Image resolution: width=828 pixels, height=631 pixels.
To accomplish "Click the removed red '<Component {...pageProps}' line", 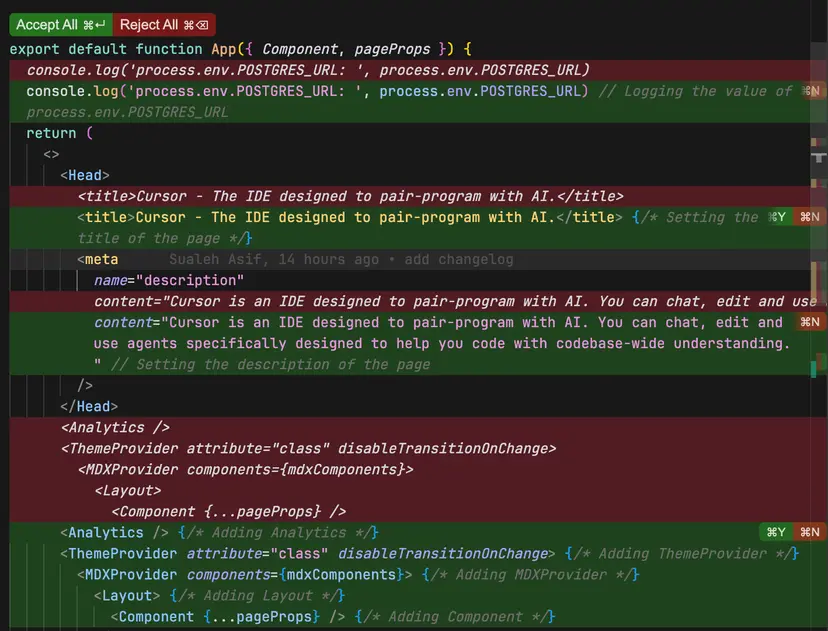I will click(229, 512).
